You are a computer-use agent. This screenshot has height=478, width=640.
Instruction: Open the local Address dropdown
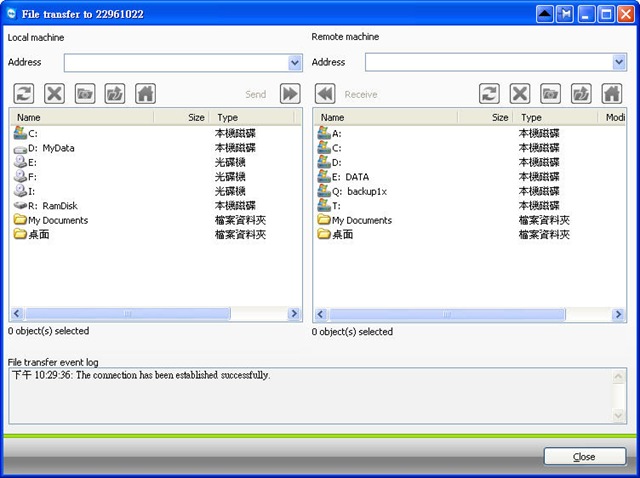[x=295, y=63]
